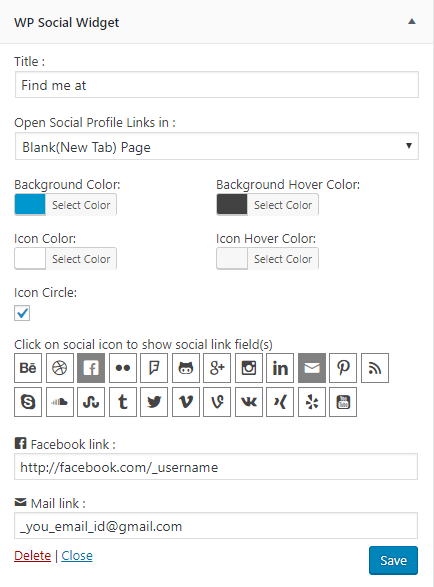The image size is (434, 587).
Task: Select the LinkedIn social icon
Action: [x=280, y=368]
